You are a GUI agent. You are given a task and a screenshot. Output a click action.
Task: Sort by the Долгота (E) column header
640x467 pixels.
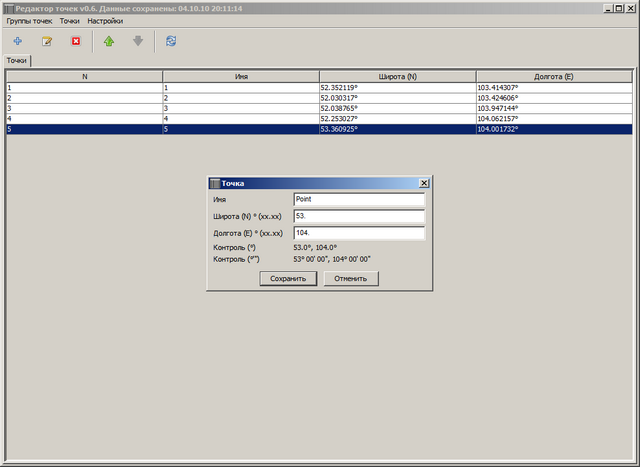tap(554, 76)
